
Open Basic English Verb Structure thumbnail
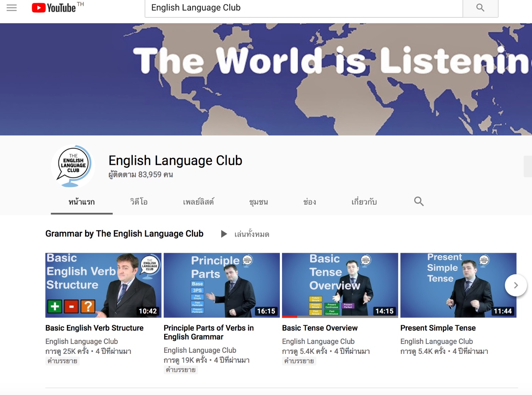pyautogui.click(x=103, y=285)
